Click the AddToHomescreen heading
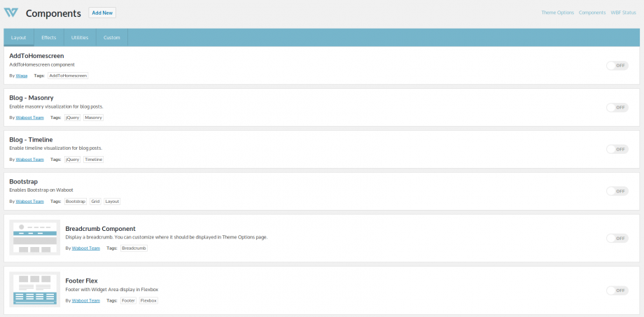644x317 pixels. (x=36, y=56)
